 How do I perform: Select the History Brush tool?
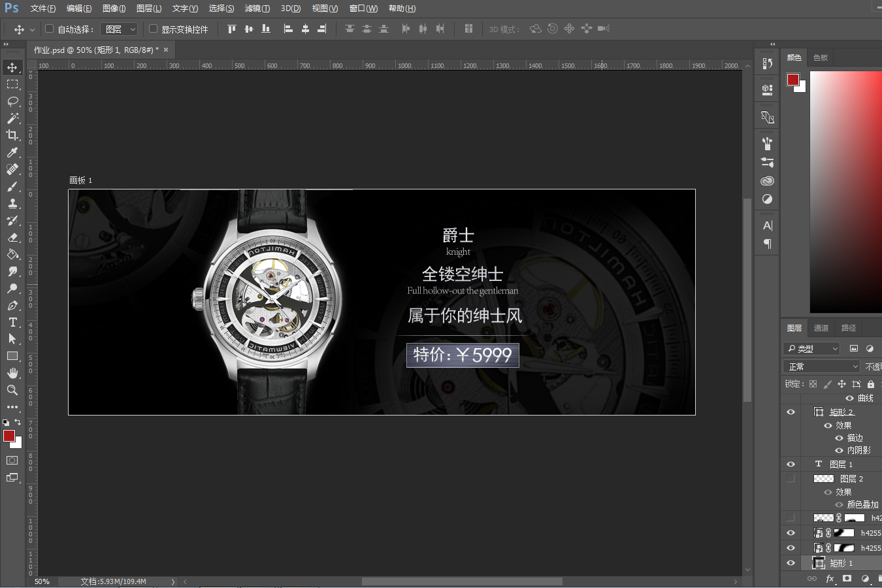12,220
